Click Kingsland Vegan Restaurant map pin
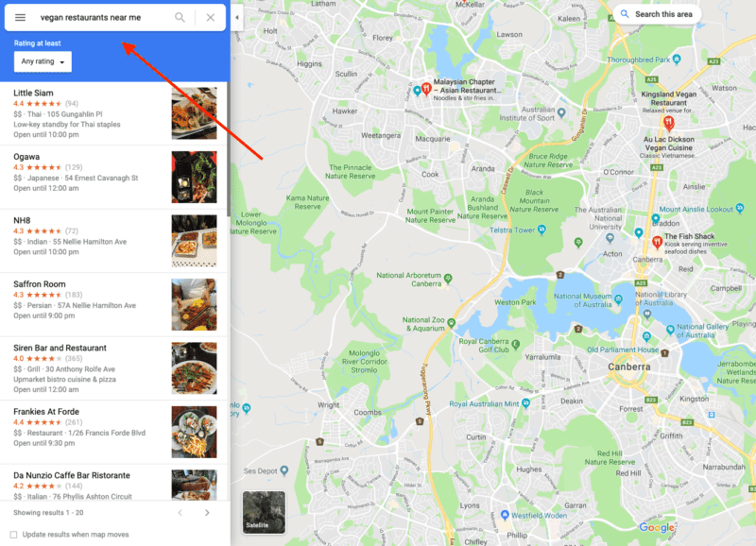The image size is (756, 546). 669,123
